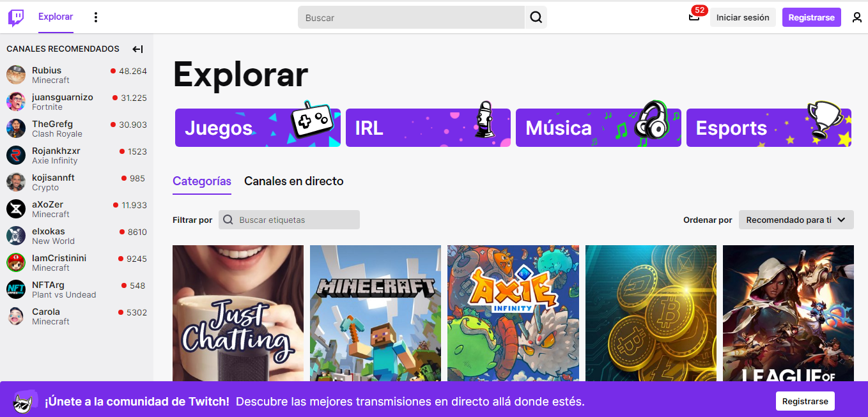Image resolution: width=868 pixels, height=417 pixels.
Task: Click the juansguarnizo channel name
Action: click(63, 97)
